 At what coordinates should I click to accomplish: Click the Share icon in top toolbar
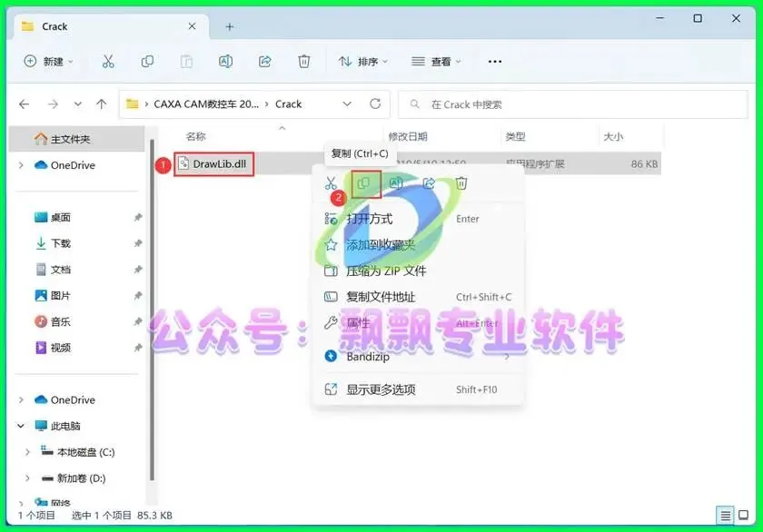click(264, 62)
